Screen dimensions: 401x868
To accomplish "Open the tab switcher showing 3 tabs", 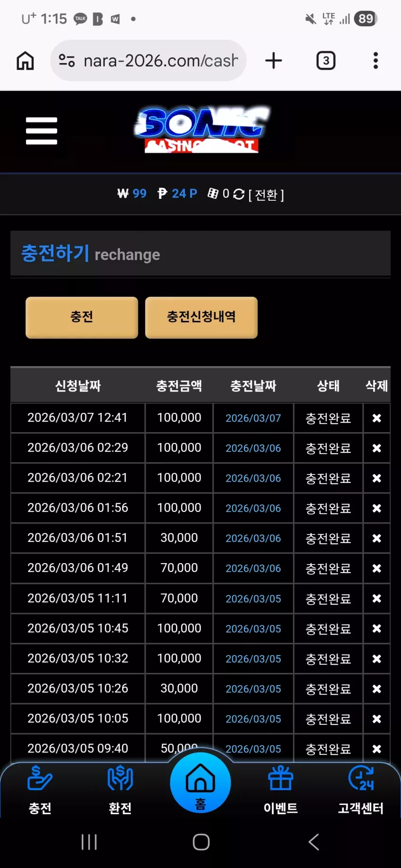I will click(x=326, y=61).
